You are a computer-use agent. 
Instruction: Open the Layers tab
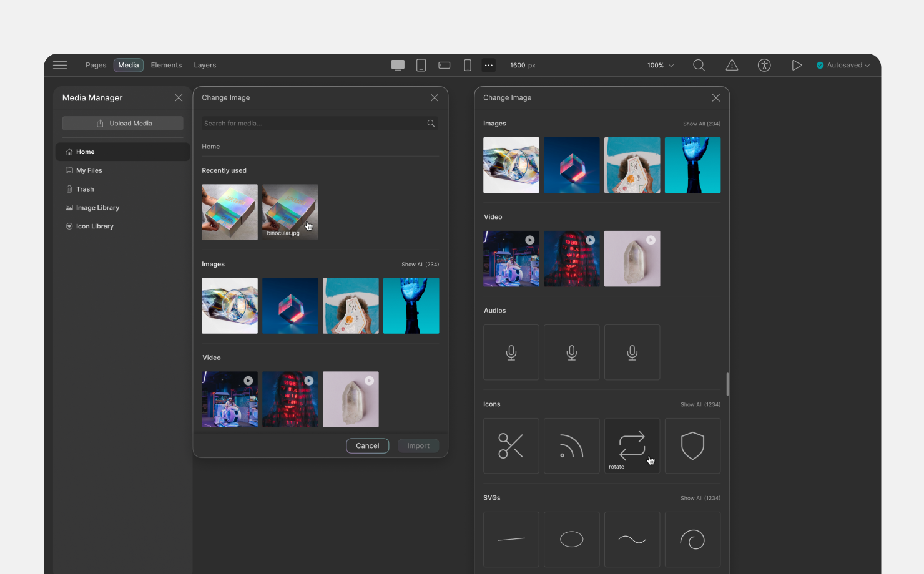[205, 65]
